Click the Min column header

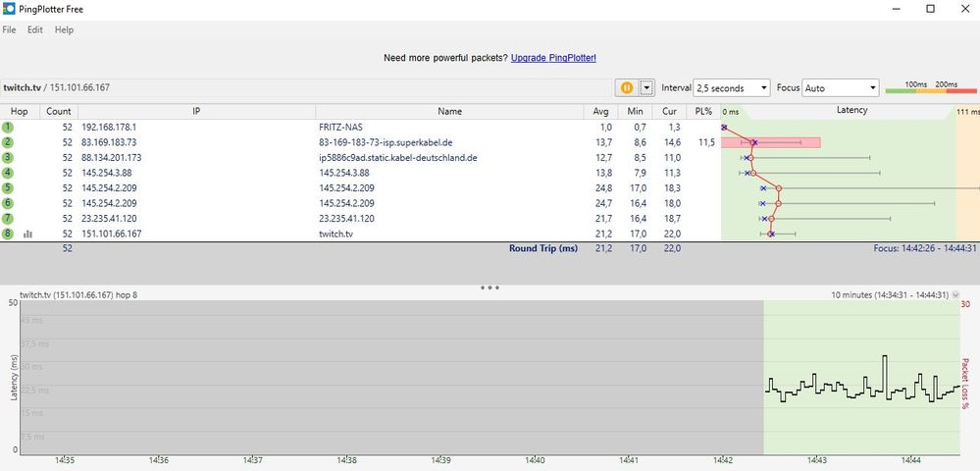tap(635, 111)
